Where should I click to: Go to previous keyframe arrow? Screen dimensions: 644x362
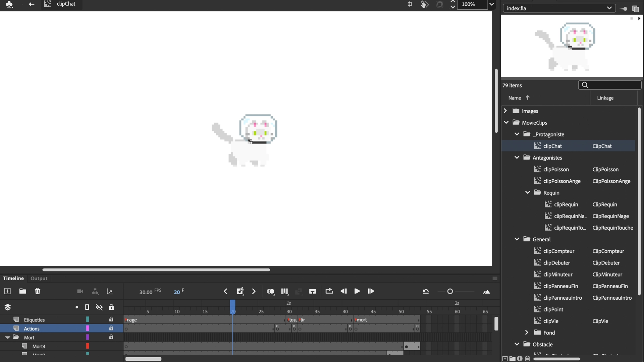[x=225, y=291]
